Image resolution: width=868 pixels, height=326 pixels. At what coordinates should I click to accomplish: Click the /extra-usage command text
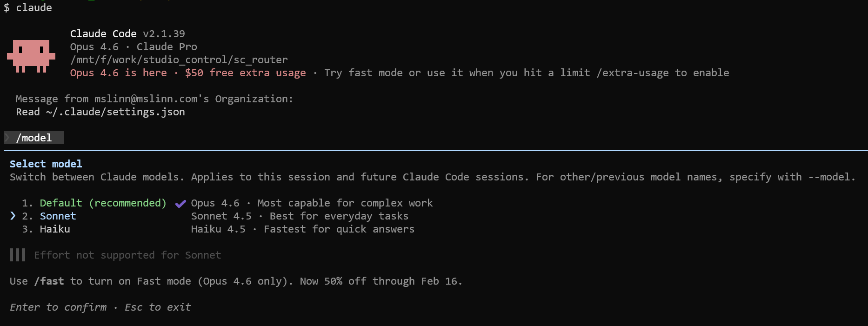pyautogui.click(x=633, y=73)
